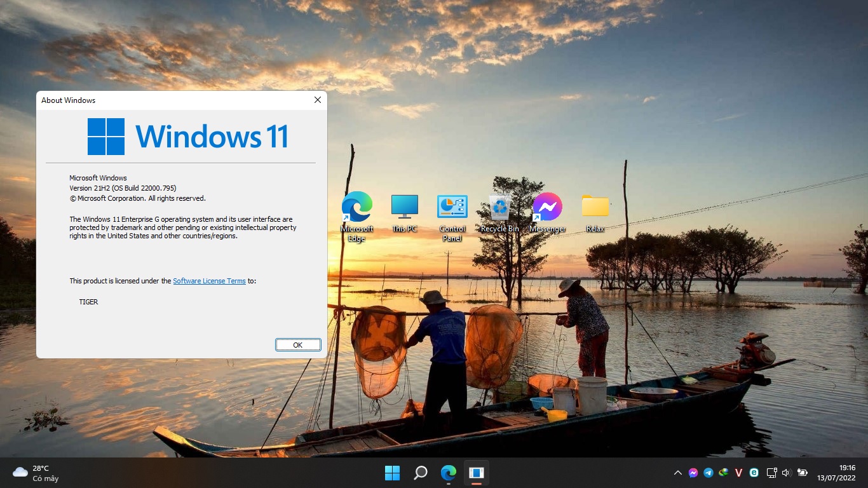Expand the hidden system tray icons chevron
Image resolution: width=868 pixels, height=488 pixels.
(677, 473)
